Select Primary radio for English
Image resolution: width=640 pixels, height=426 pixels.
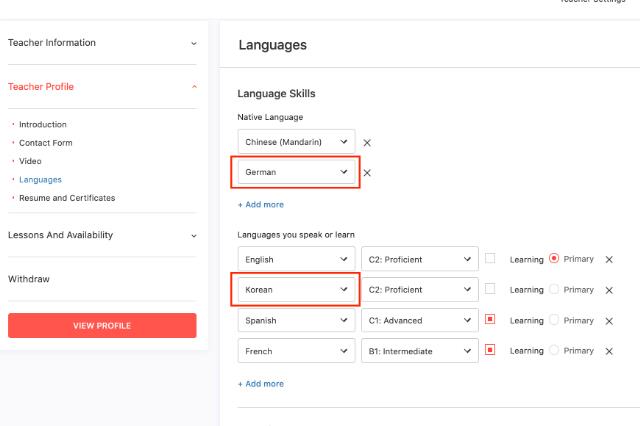554,258
